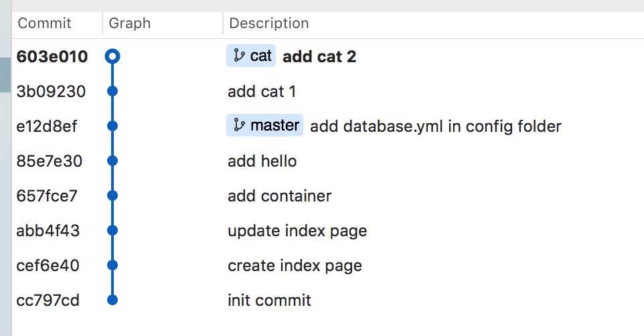
Task: Select the 'add cat 2' commit row
Action: click(x=319, y=57)
